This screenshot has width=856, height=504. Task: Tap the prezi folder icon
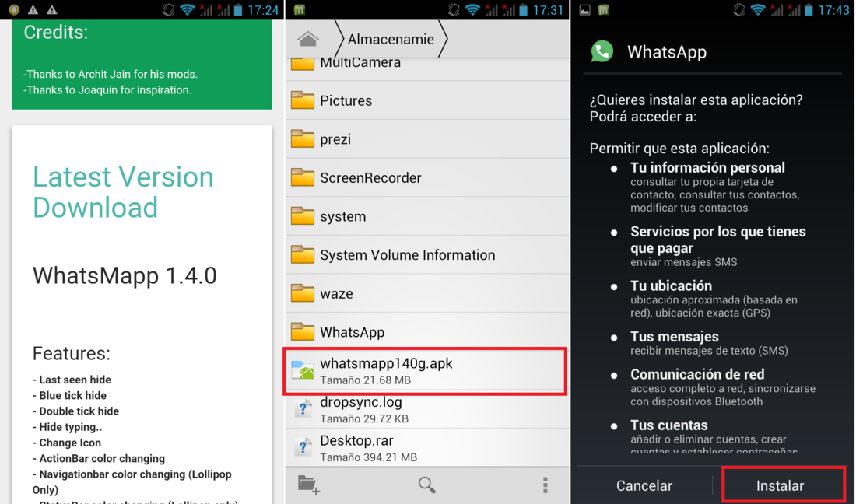(303, 138)
